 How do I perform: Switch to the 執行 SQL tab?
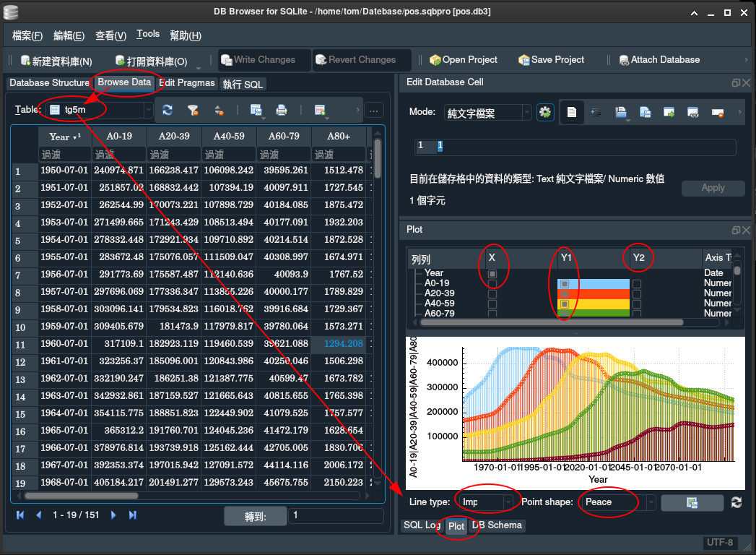243,85
